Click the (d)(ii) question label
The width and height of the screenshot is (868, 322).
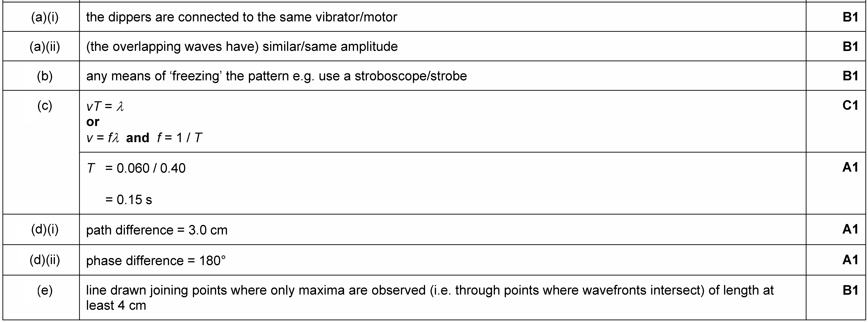tap(44, 260)
